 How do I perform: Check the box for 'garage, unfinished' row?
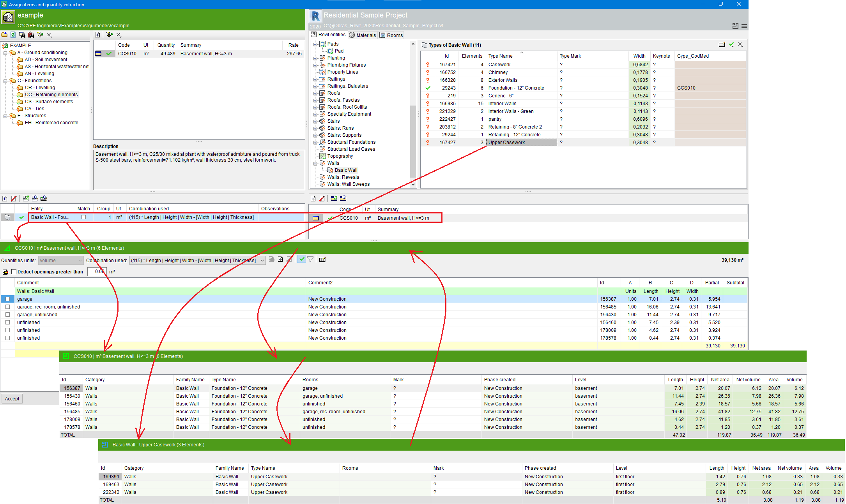tap(7, 315)
